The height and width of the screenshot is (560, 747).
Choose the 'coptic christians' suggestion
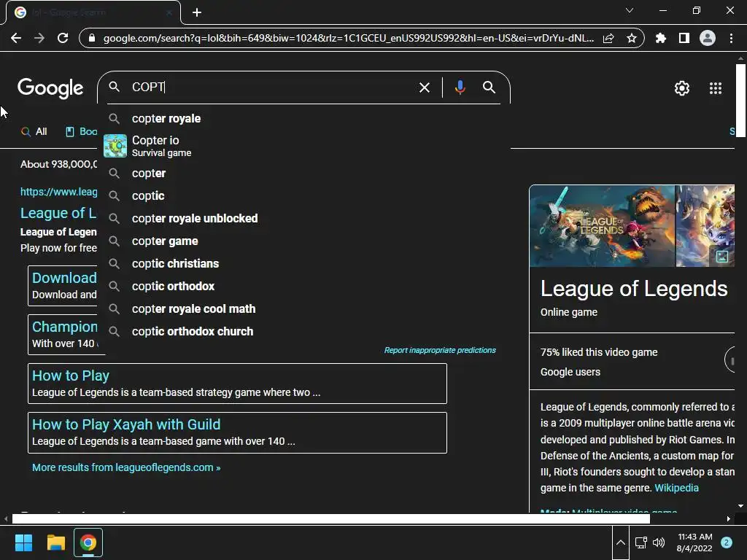[x=303, y=264]
